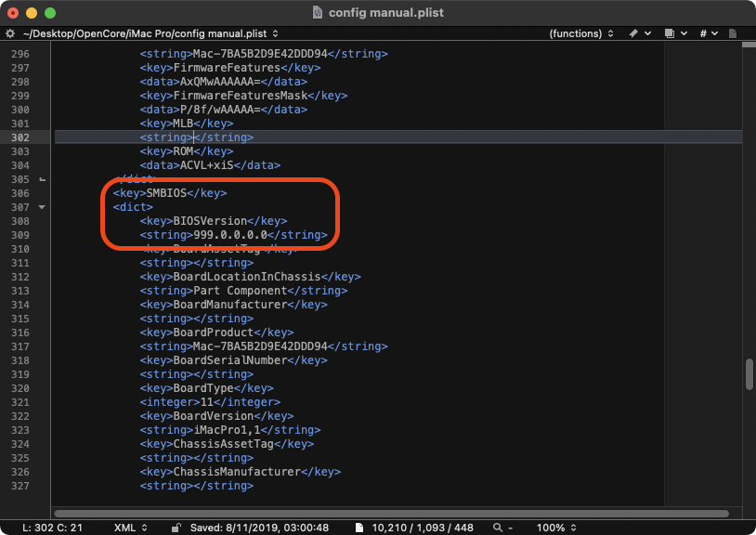Screen dimensions: 756x535
Task: Click the ACVL+xiS data value
Action: 206,166
